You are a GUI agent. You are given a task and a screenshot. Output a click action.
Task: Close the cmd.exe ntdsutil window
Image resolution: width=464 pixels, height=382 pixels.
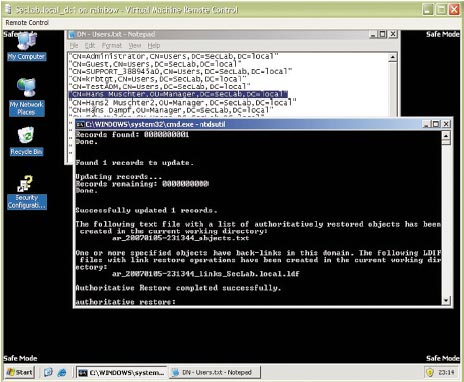pos(446,124)
